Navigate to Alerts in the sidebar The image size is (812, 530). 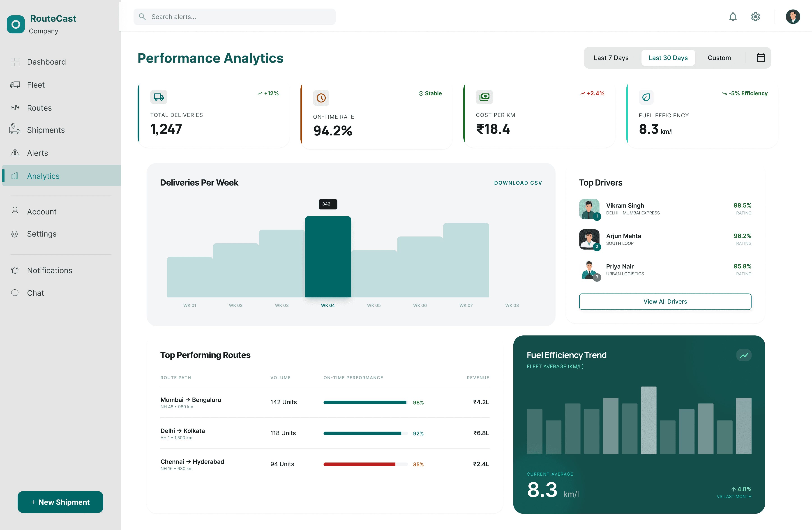pyautogui.click(x=37, y=153)
